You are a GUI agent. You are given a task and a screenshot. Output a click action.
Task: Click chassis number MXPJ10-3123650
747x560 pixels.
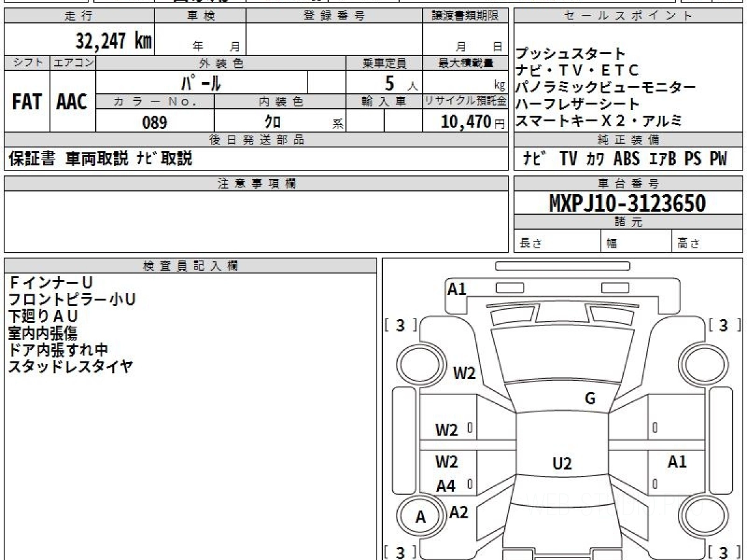[x=627, y=203]
